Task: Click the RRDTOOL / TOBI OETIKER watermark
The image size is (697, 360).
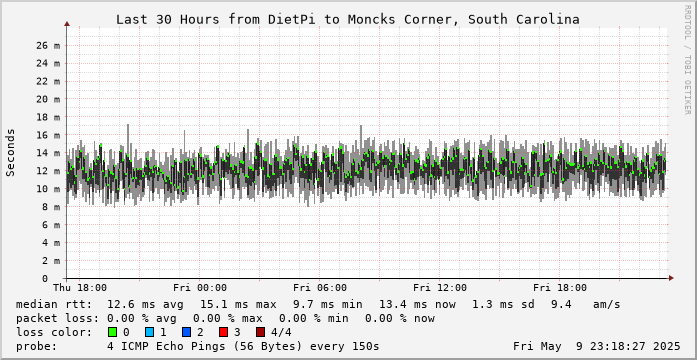Action: 688,60
